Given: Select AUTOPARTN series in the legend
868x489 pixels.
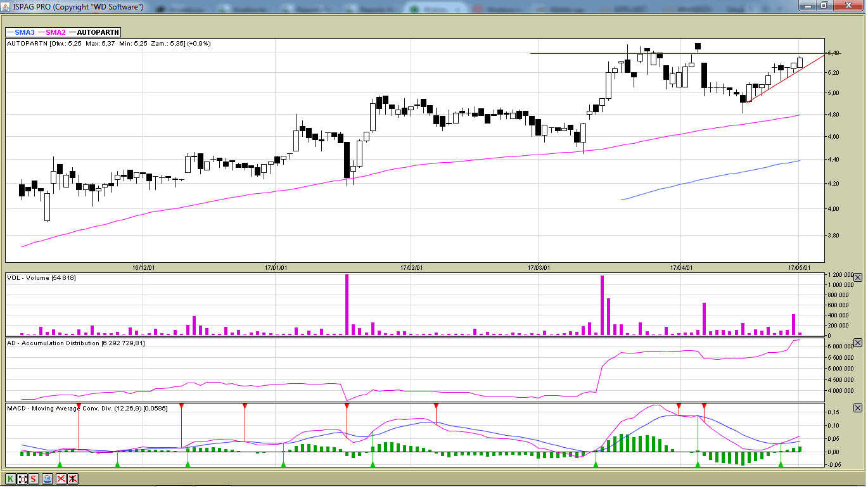Looking at the screenshot, I should pyautogui.click(x=98, y=32).
